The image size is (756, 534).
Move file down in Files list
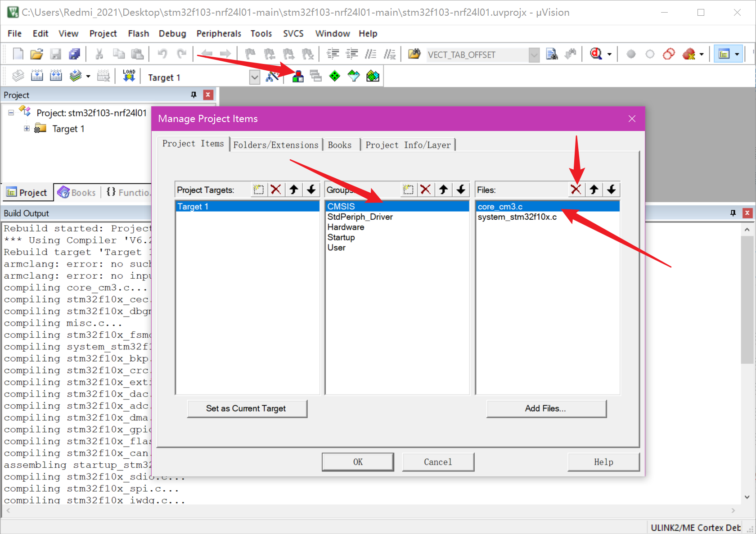pyautogui.click(x=611, y=190)
